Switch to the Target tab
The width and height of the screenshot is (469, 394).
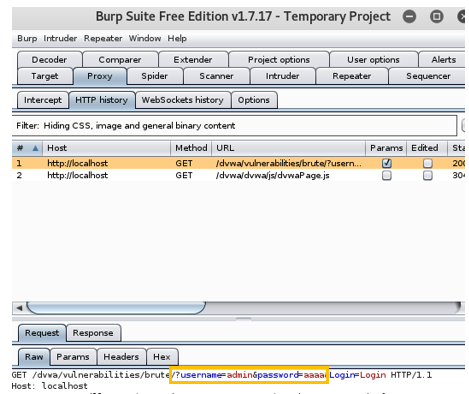click(45, 76)
